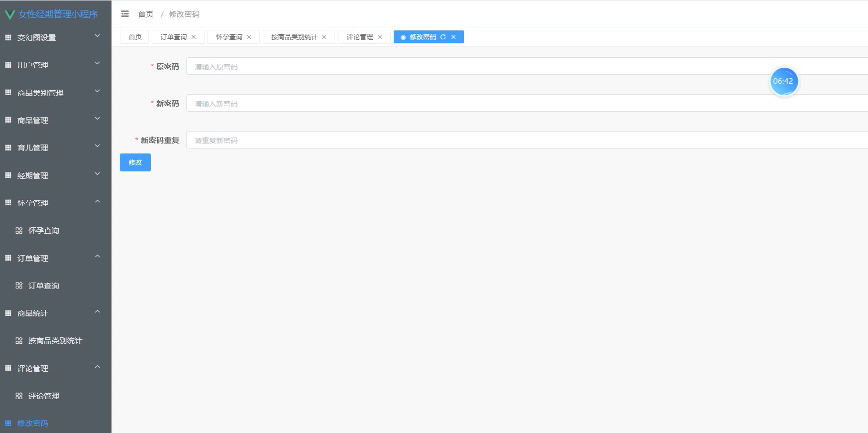Close the 订单查询 tab with its X

(x=194, y=37)
